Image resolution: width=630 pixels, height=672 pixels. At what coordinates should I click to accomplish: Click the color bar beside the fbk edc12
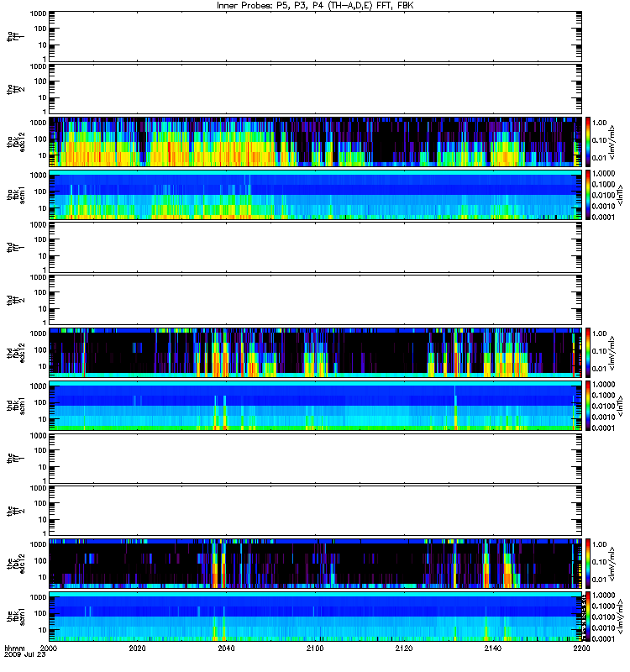coord(587,564)
